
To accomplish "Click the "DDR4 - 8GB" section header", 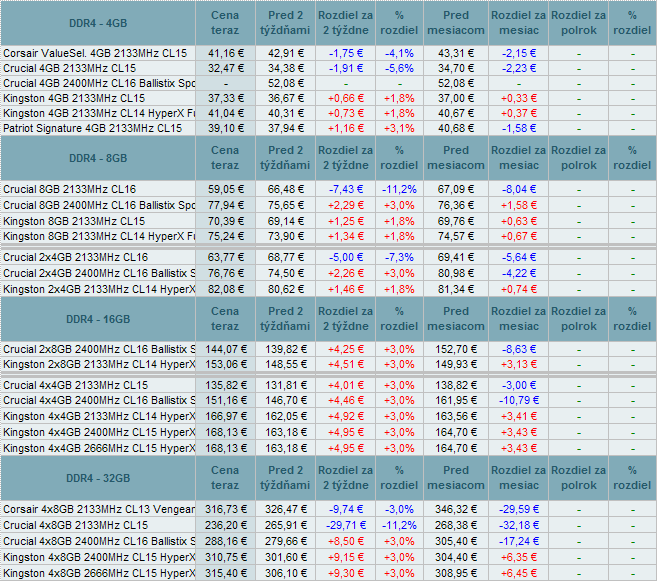I will [x=98, y=158].
